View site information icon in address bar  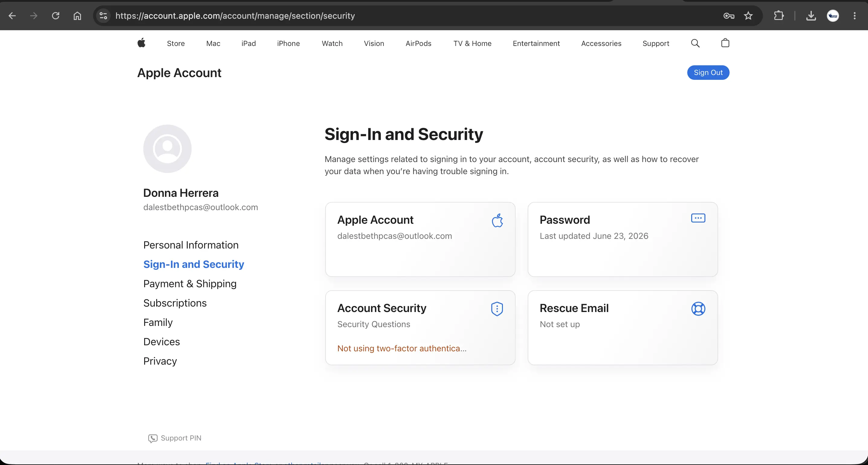(x=103, y=16)
